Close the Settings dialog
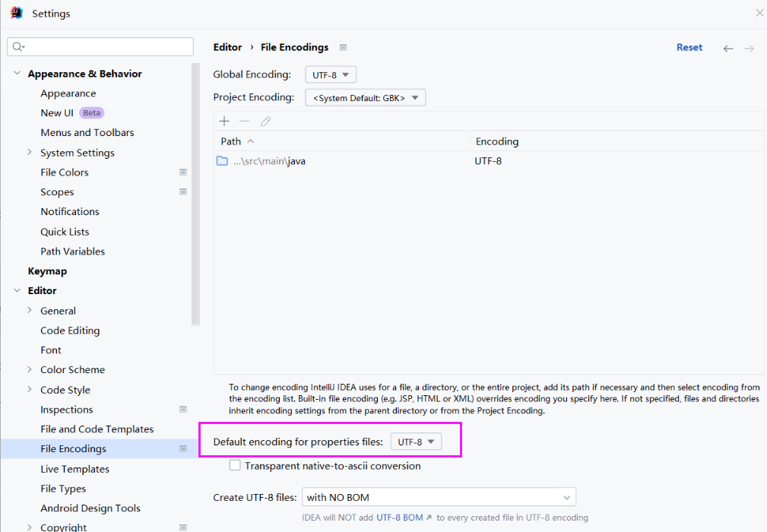 [x=759, y=13]
